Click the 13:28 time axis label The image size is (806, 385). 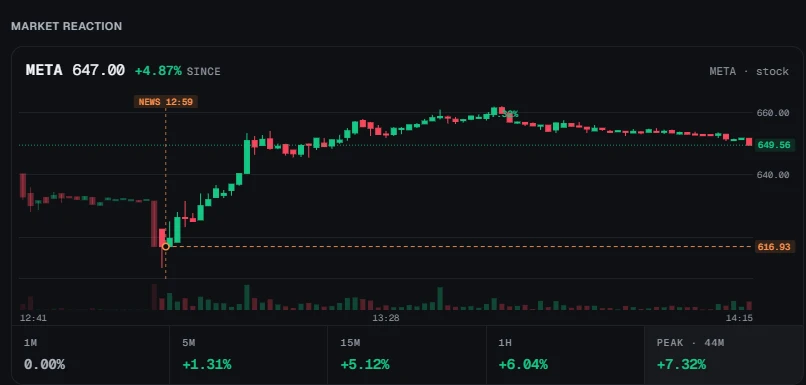click(x=386, y=318)
